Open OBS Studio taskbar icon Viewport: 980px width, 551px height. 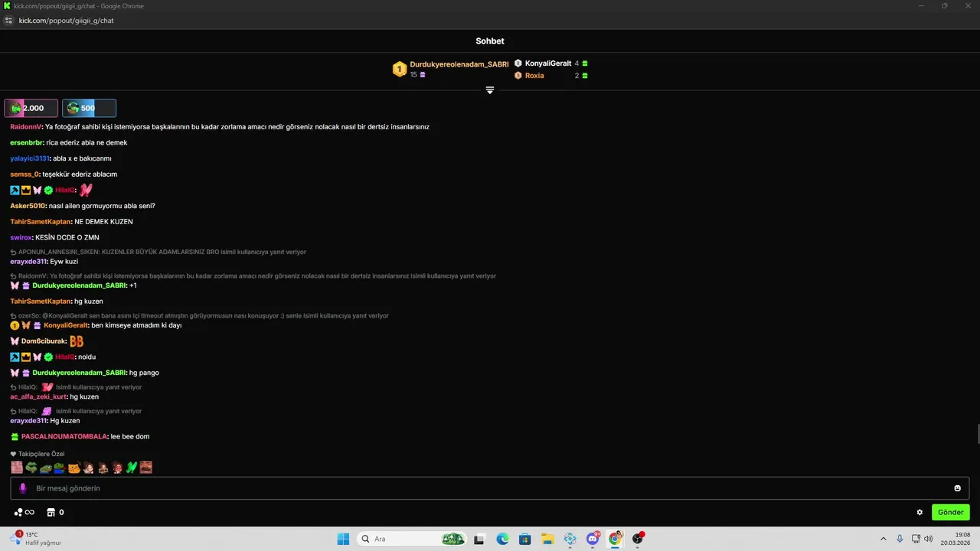point(638,539)
